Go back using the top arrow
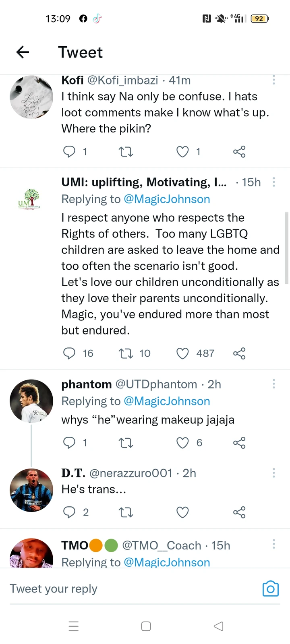290x644 pixels. pyautogui.click(x=23, y=52)
